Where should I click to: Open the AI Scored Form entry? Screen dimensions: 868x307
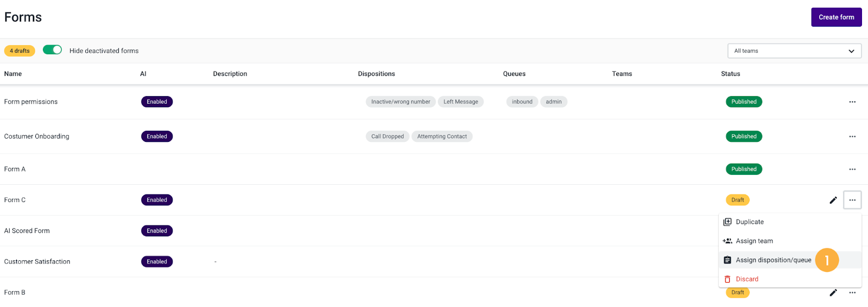coord(27,231)
